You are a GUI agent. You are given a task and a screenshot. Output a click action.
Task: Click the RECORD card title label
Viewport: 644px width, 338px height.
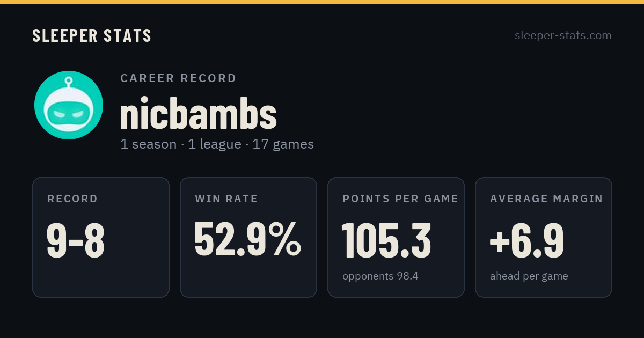pos(72,199)
